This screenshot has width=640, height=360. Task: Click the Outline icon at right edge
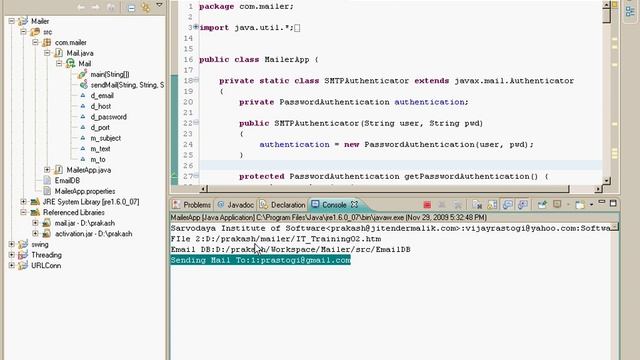[x=630, y=11]
